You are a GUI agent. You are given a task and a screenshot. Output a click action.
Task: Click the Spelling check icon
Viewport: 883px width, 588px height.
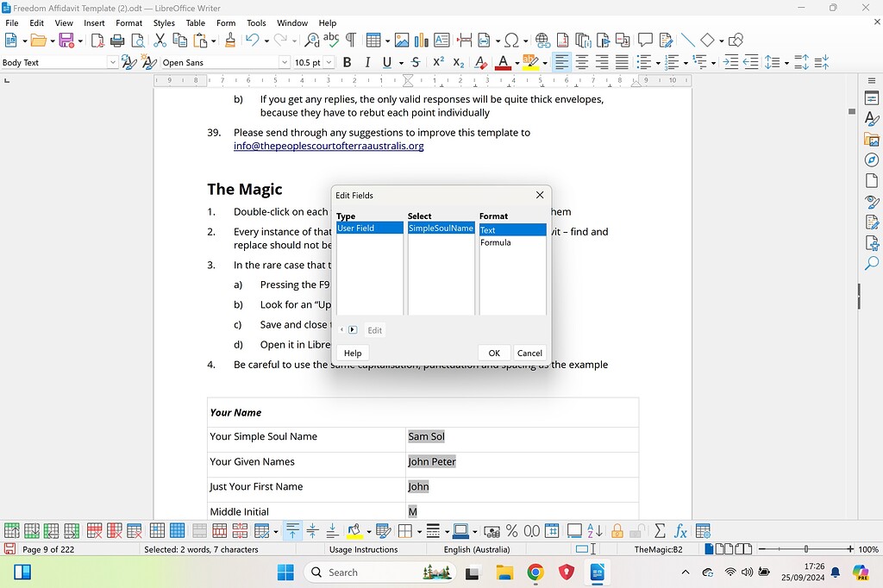[331, 40]
